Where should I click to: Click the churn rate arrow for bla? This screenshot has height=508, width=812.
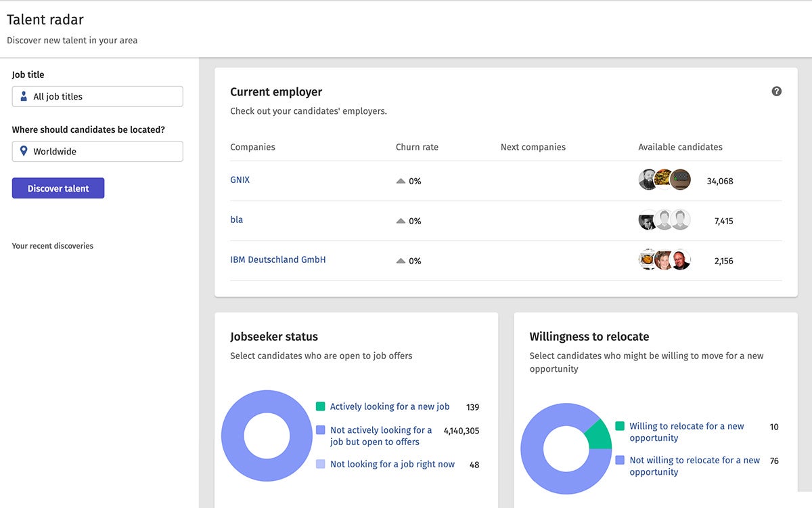click(x=401, y=221)
